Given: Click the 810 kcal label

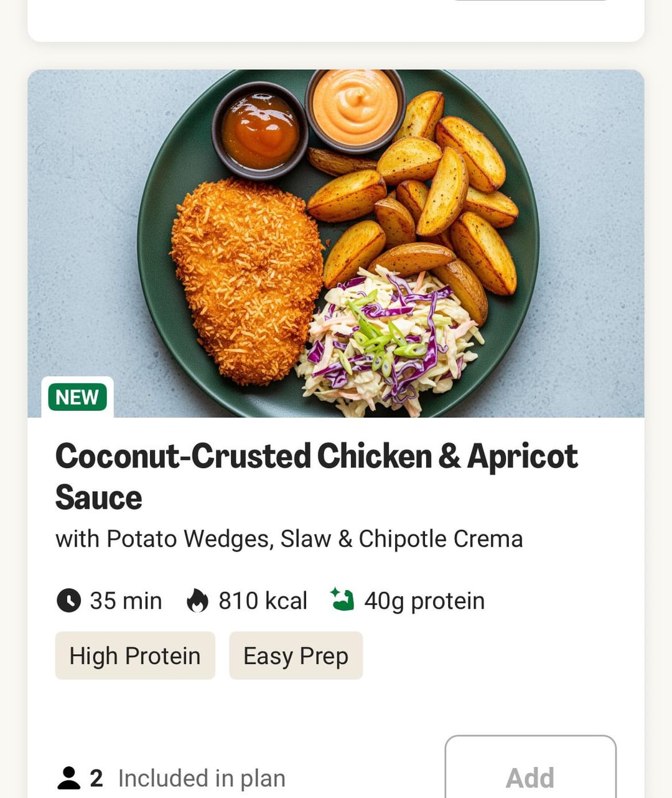Looking at the screenshot, I should tap(263, 601).
